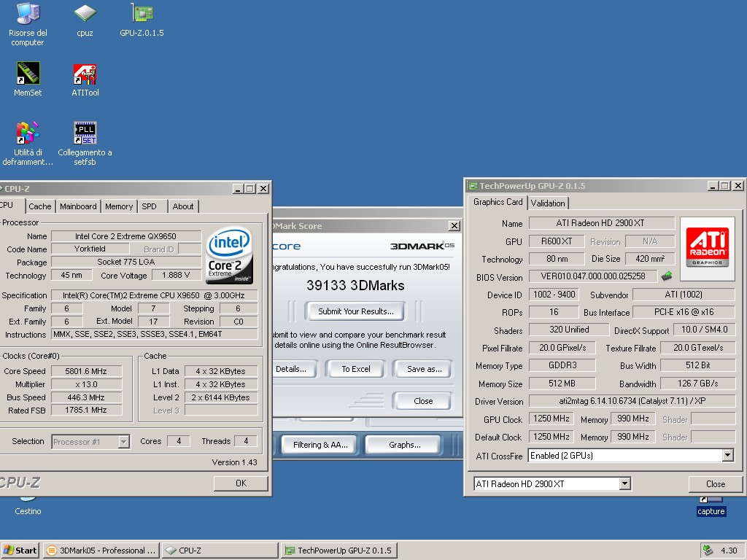The width and height of the screenshot is (747, 560).
Task: Click the Code Name value Yorkfield
Action: pos(90,249)
